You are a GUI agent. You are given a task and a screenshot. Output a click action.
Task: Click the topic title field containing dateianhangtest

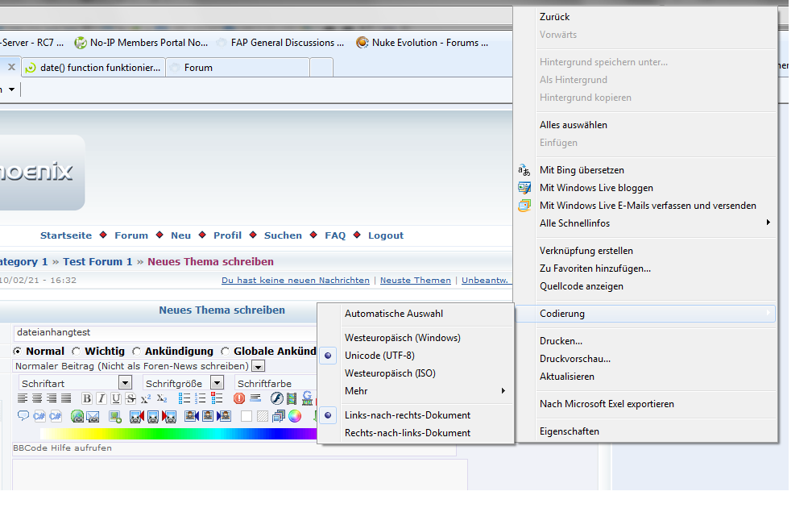pos(161,332)
